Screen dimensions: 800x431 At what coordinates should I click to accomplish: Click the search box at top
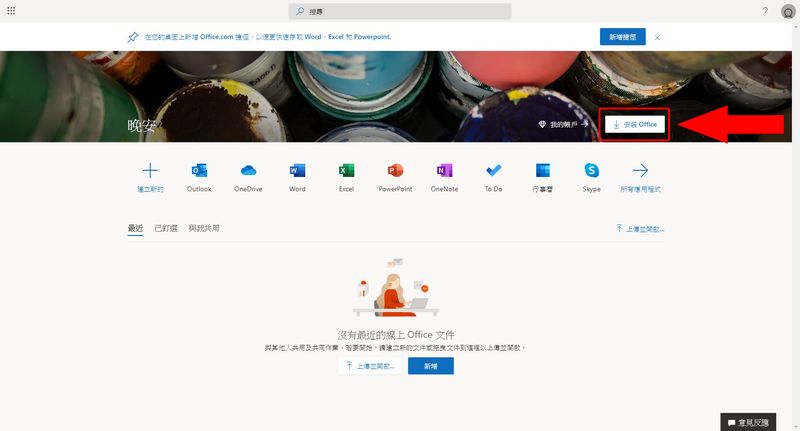[399, 11]
